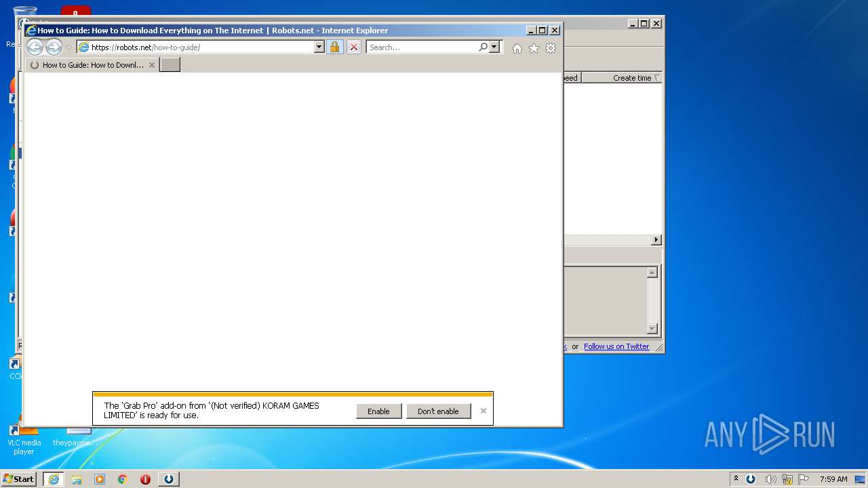
Task: Stop loading with the red X button
Action: pos(353,47)
